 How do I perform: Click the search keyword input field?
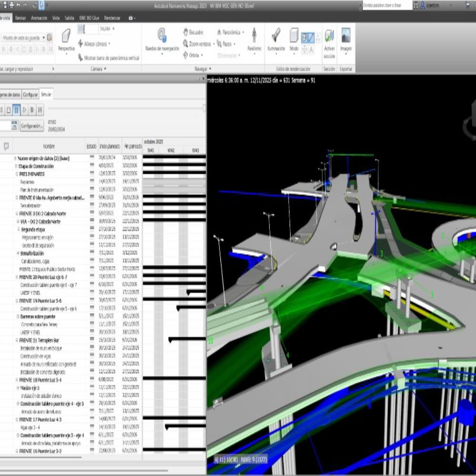[x=387, y=5]
